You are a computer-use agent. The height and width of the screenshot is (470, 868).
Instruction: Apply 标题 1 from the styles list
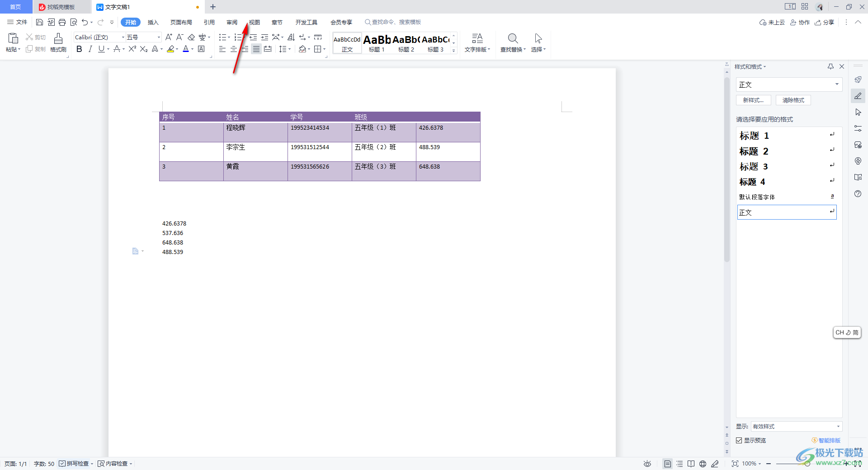787,136
